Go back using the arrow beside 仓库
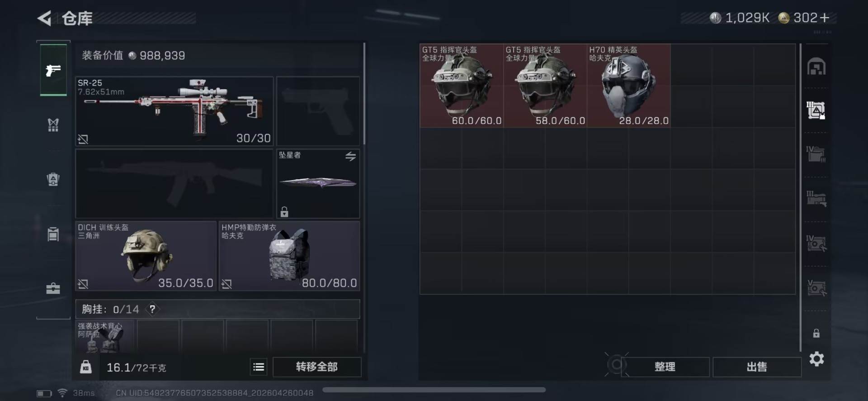868x401 pixels. [44, 18]
